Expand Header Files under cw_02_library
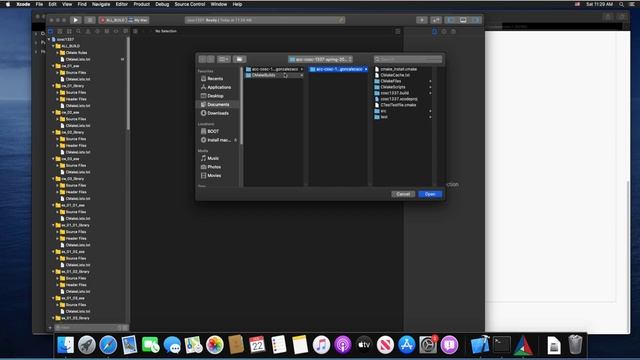 (x=58, y=145)
